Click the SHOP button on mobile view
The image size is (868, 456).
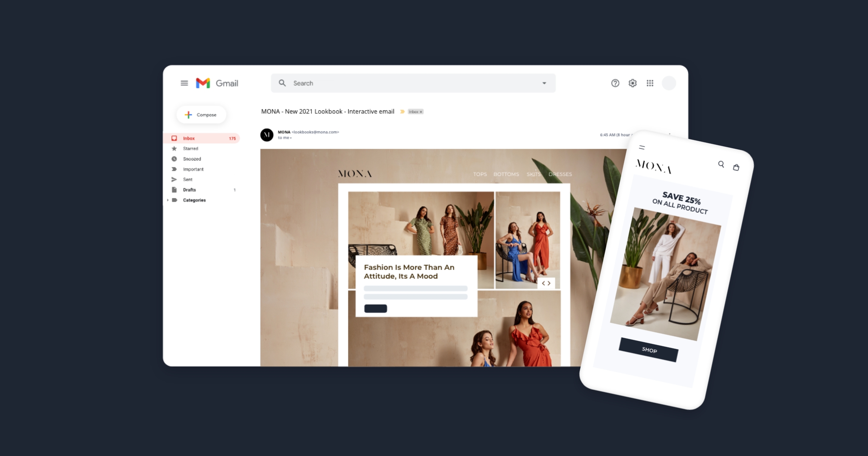[x=649, y=350]
